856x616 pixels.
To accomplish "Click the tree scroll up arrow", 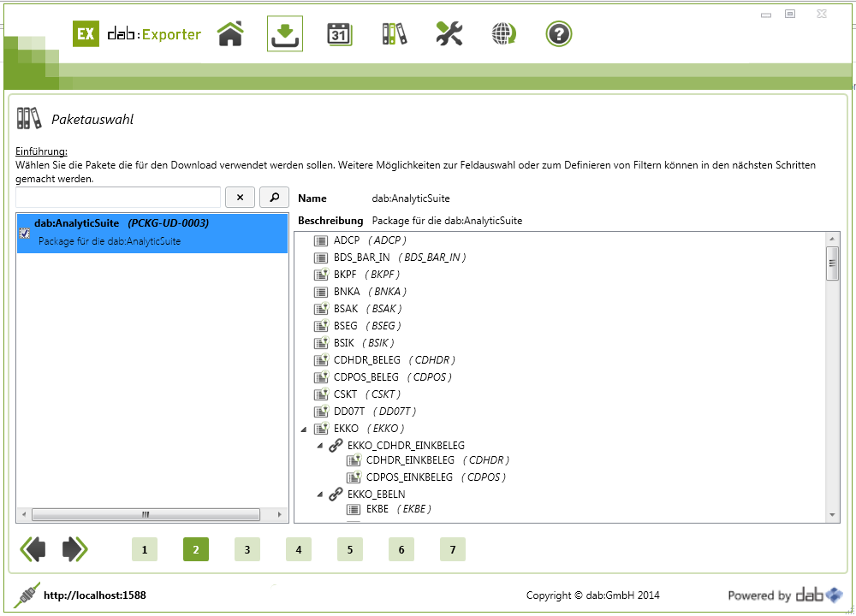I will (832, 239).
